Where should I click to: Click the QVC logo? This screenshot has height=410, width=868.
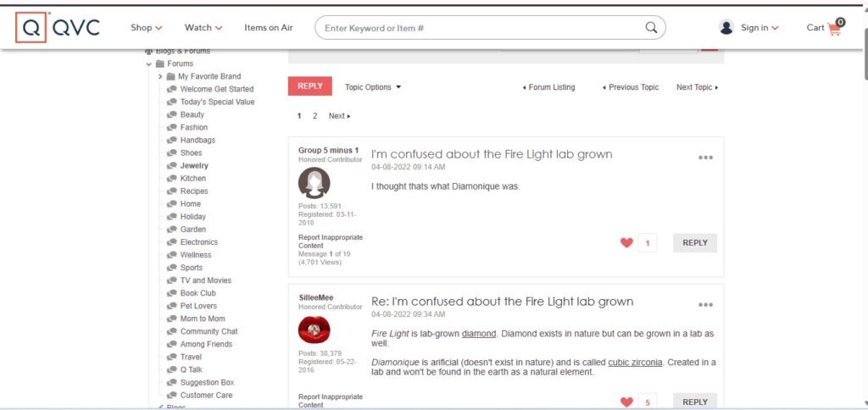pyautogui.click(x=58, y=27)
